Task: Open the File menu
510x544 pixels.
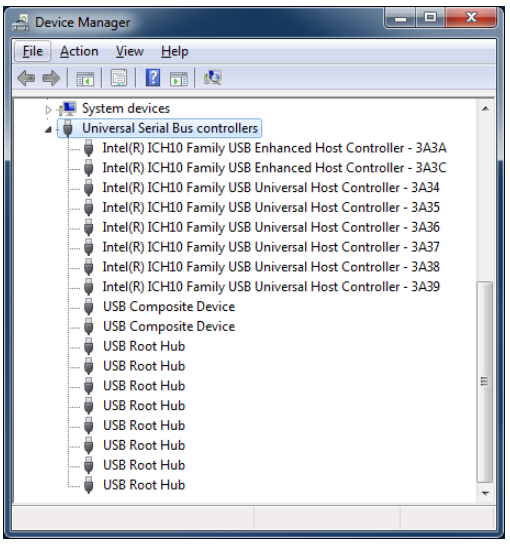Action: click(33, 51)
